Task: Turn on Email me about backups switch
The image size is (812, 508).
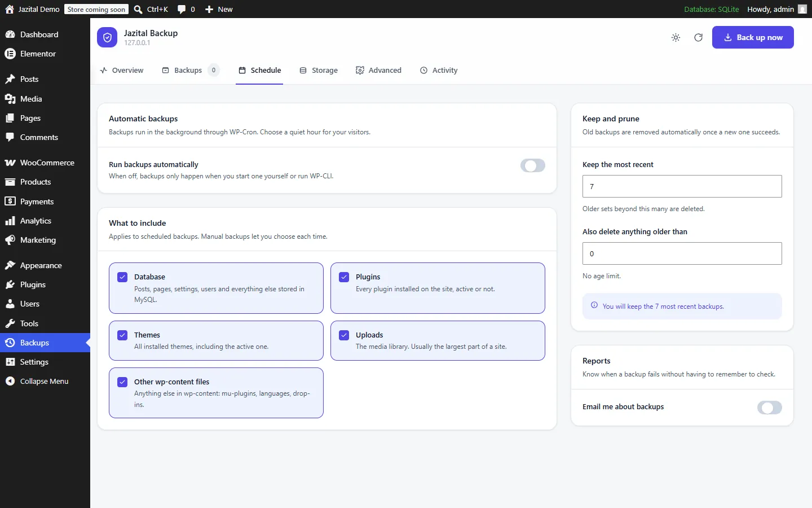Action: 770,408
